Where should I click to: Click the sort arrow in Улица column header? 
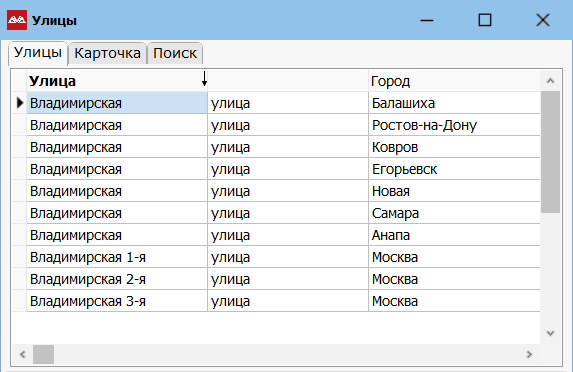[x=204, y=79]
